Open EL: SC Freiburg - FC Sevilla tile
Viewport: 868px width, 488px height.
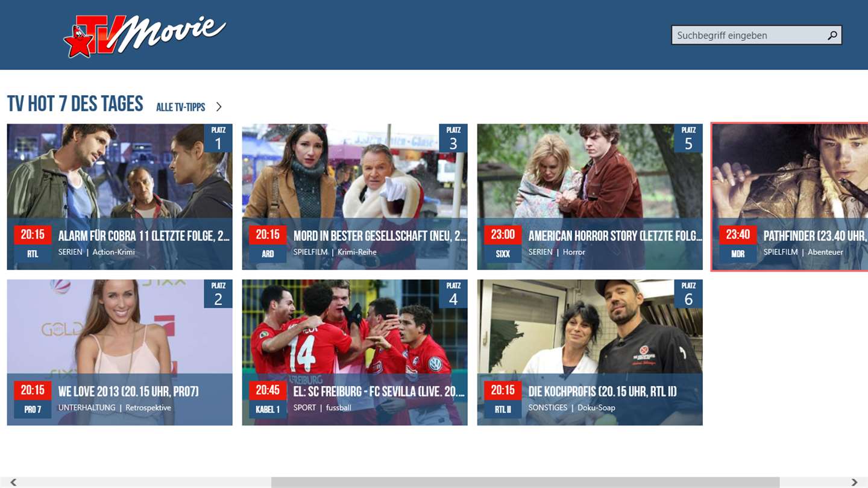(354, 352)
